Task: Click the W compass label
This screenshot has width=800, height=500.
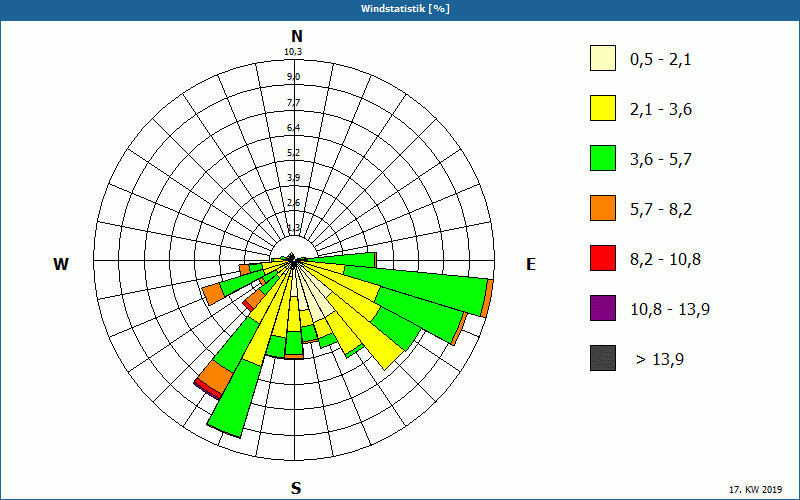Action: (x=61, y=264)
